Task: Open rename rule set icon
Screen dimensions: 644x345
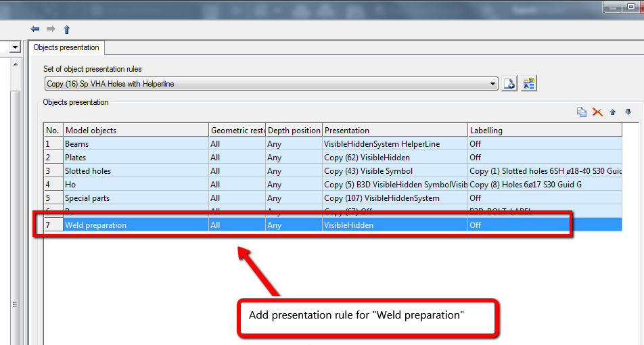Action: [x=529, y=83]
